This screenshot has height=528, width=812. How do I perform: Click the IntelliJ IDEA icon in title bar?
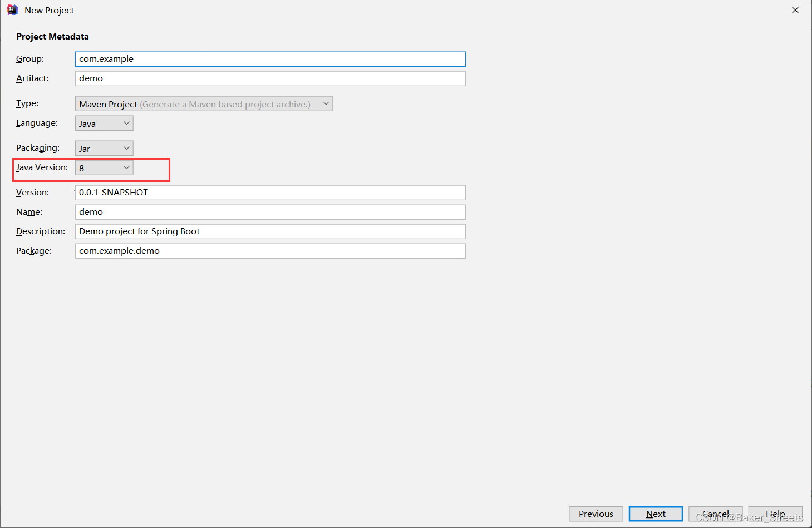12,10
